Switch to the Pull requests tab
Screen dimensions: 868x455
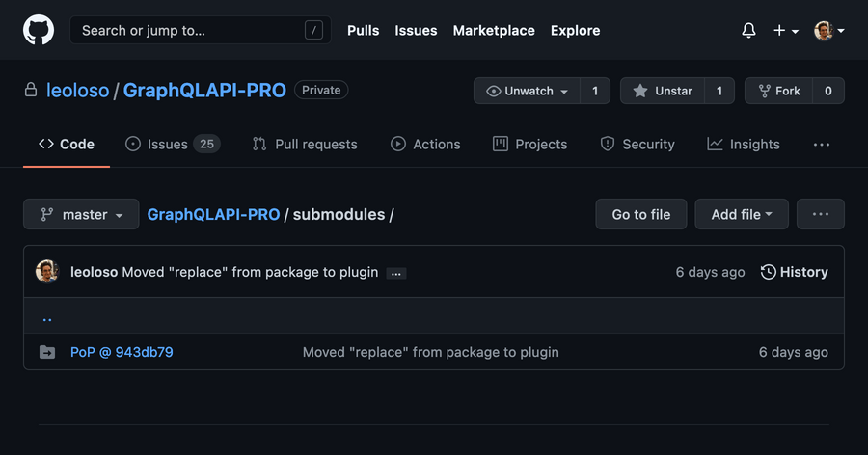[x=305, y=145]
